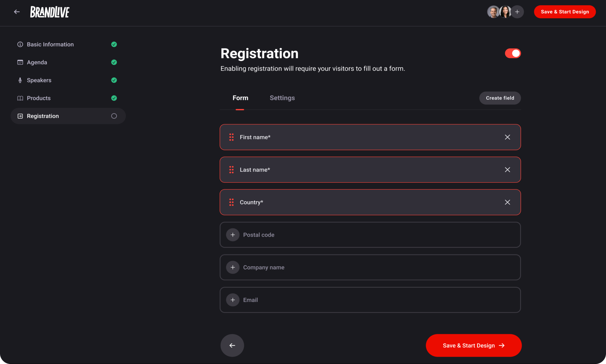The image size is (606, 364).
Task: Click the bottom Save & Start Design button
Action: click(473, 345)
